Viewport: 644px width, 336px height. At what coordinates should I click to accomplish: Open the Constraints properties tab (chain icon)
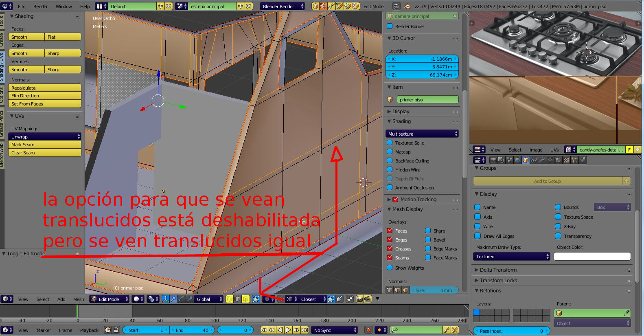pyautogui.click(x=534, y=160)
